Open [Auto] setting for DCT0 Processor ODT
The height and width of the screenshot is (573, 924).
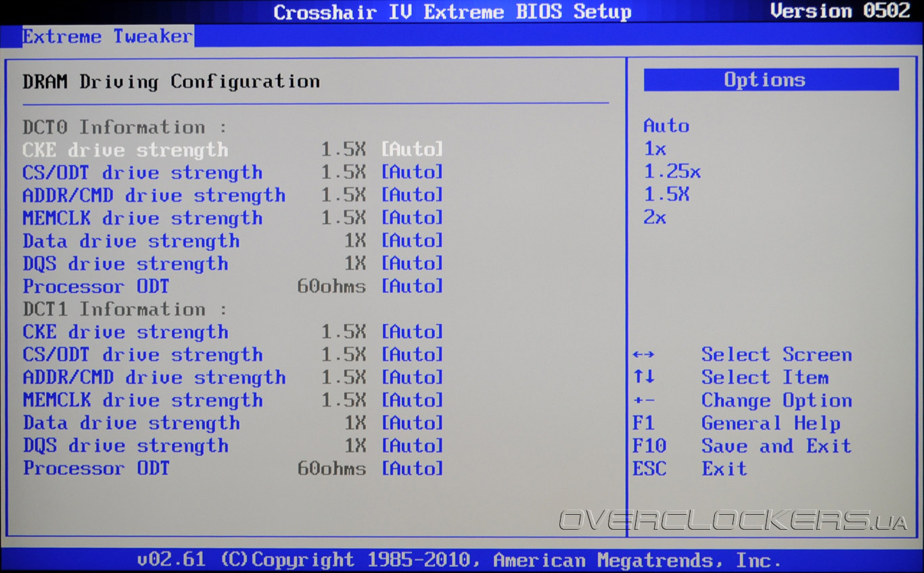(412, 286)
